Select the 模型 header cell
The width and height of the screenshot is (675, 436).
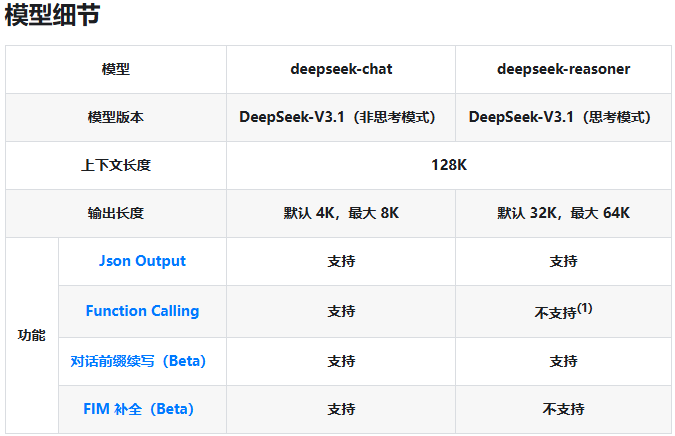click(x=116, y=69)
